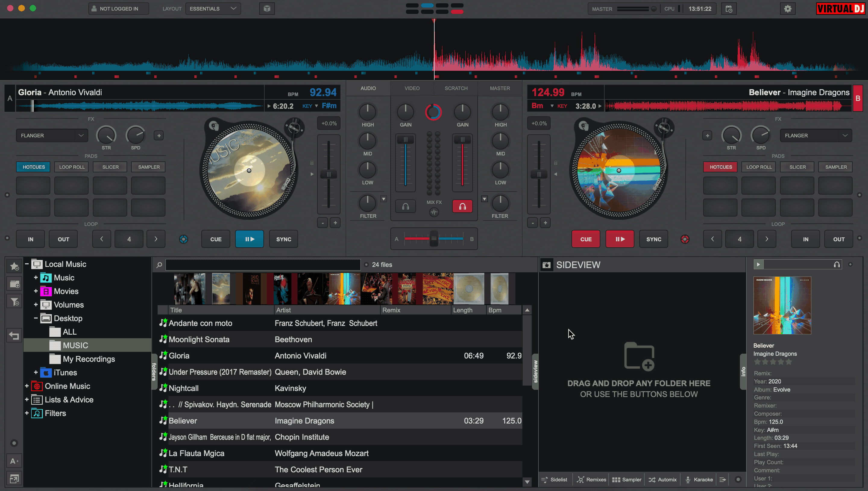The width and height of the screenshot is (868, 491).
Task: Click the AC/DC album cover thumbnail
Action: click(x=438, y=289)
